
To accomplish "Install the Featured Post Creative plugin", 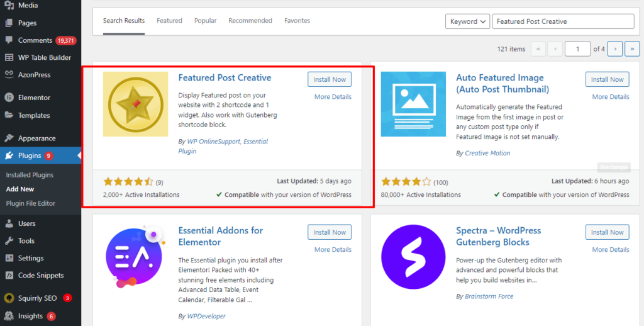I will pos(330,79).
